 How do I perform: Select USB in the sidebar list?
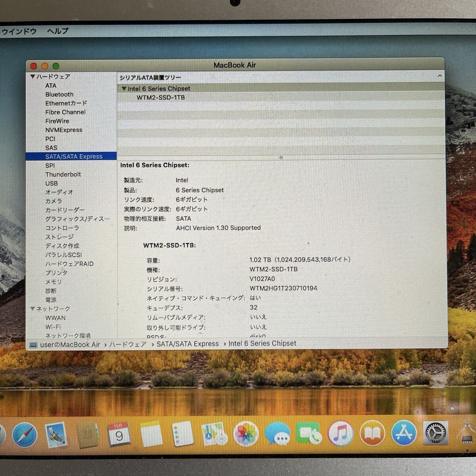point(52,183)
